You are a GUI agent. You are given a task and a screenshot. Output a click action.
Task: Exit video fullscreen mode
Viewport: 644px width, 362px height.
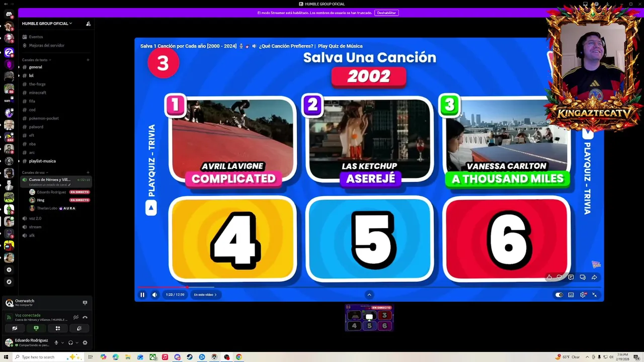pos(594,295)
